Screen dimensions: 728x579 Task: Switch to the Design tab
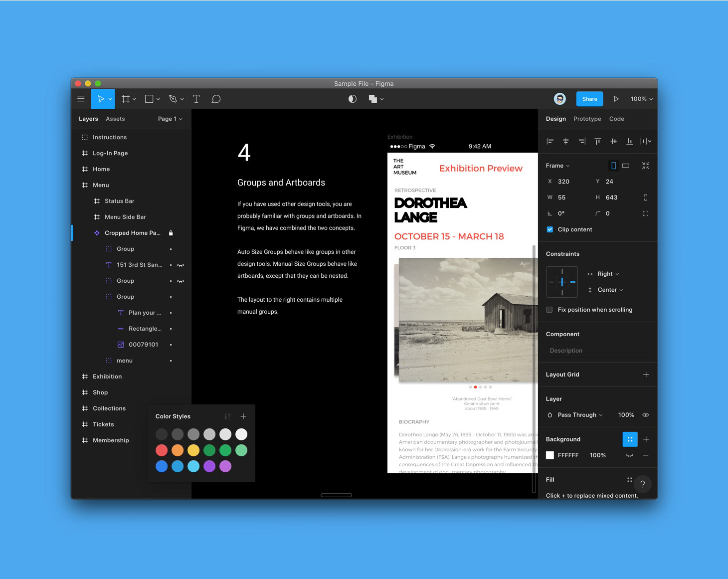556,119
